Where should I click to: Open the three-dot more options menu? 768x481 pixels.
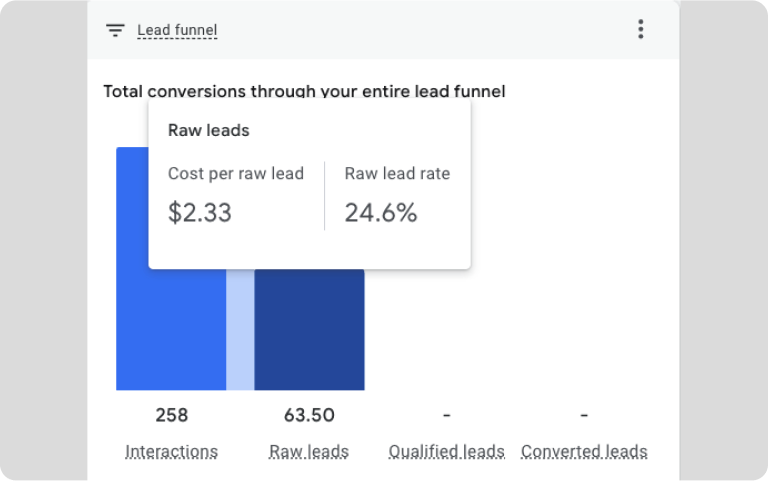[x=641, y=30]
